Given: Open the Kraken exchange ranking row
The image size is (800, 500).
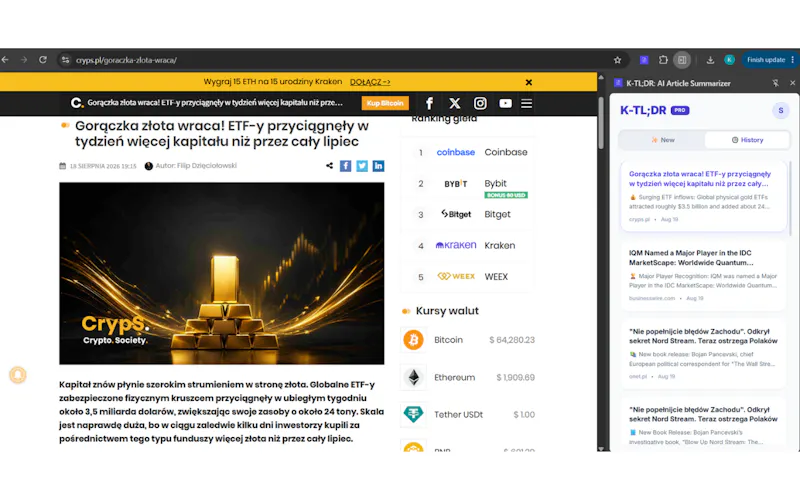Looking at the screenshot, I should 468,246.
